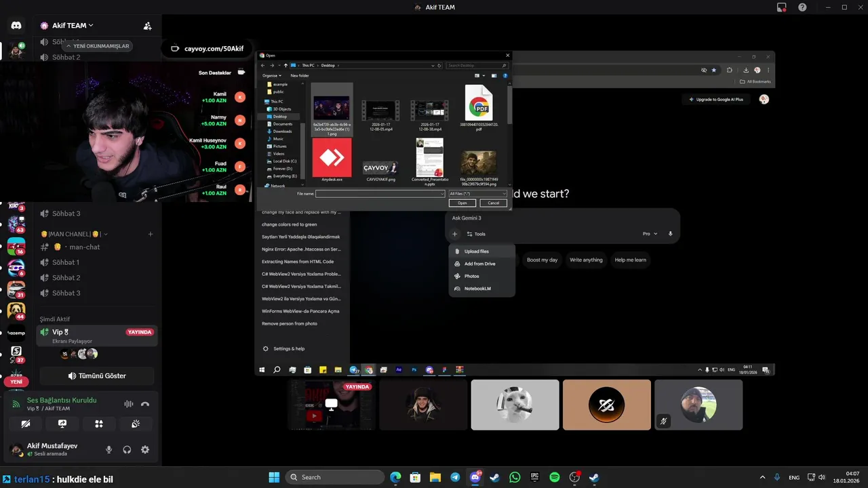Open panda server icon with 44 badge
868x488 pixels.
[16, 311]
